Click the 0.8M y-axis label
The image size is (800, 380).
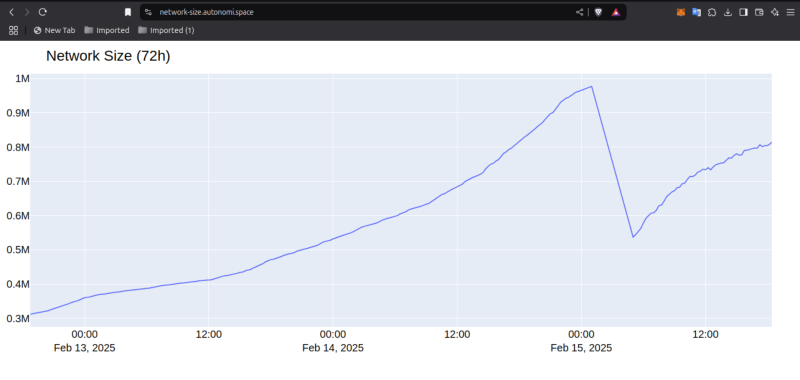point(18,147)
